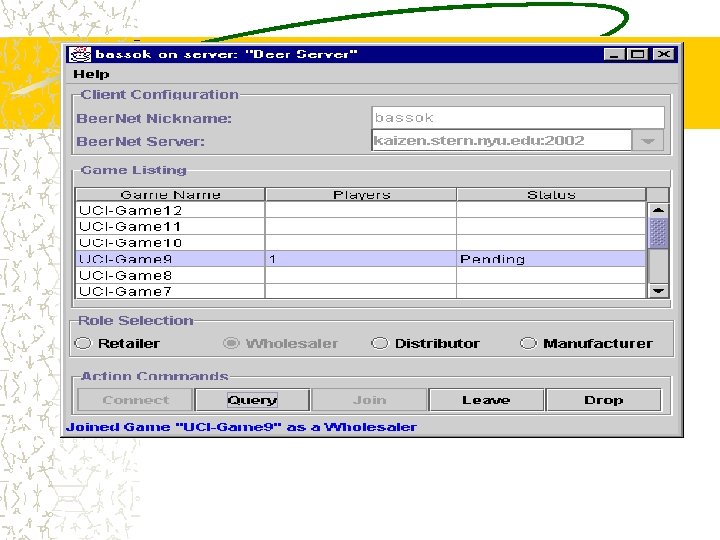Select the UCI-Game8 row
This screenshot has width=720, height=540.
[x=360, y=275]
